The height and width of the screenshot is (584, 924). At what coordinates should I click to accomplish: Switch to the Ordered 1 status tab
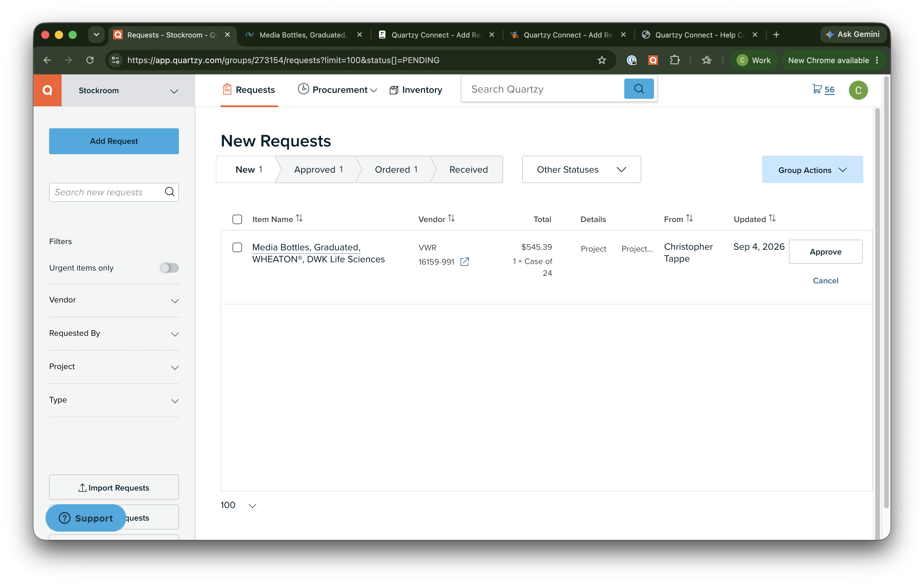point(396,169)
